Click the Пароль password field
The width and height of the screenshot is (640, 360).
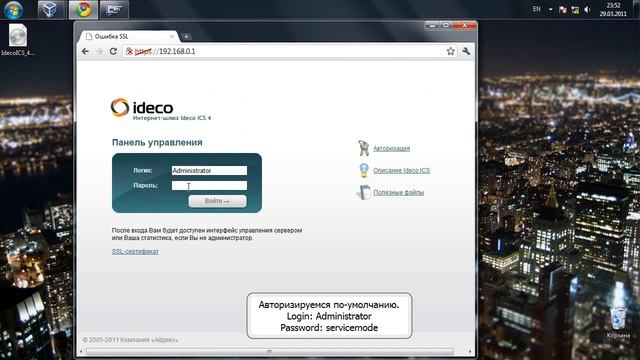(209, 186)
